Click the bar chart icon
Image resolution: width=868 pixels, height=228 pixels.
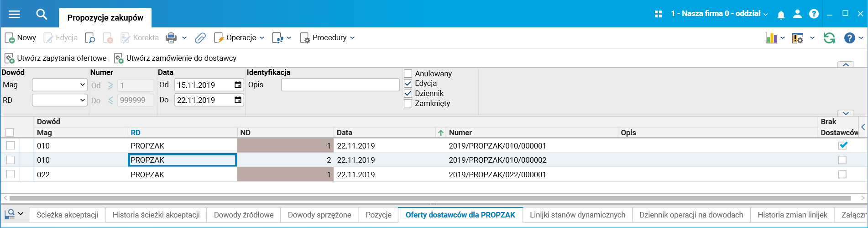(771, 38)
